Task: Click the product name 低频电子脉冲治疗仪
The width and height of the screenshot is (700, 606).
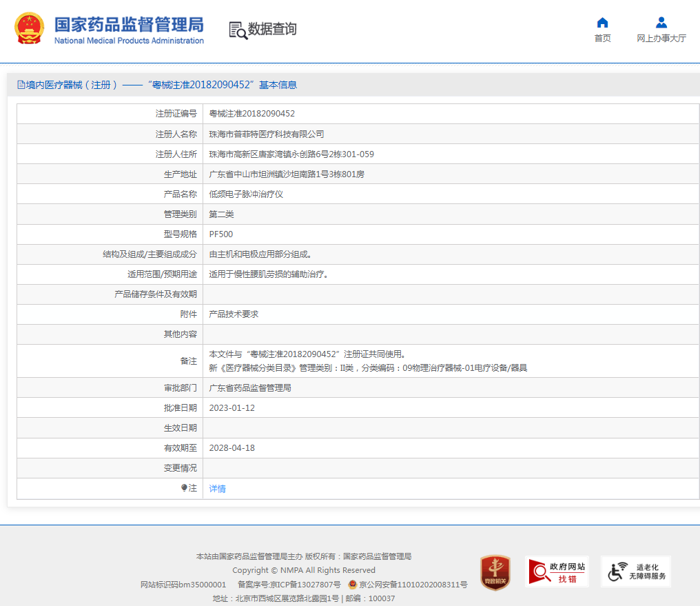Action: (x=246, y=194)
